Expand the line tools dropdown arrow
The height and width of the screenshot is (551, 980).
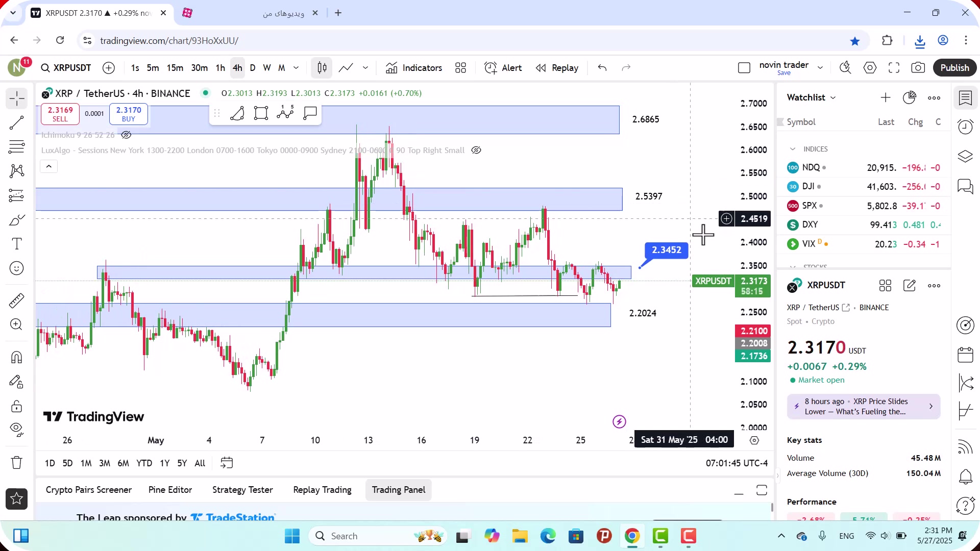(365, 68)
